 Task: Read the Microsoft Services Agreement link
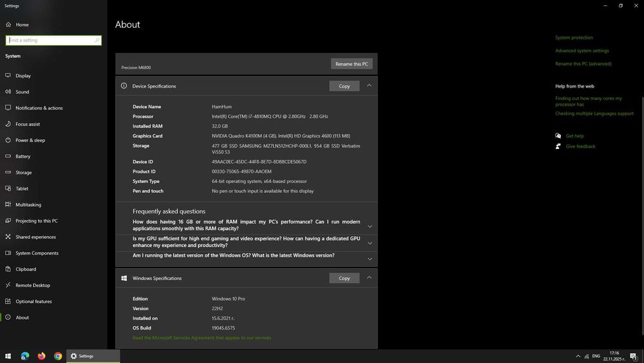[x=202, y=338]
